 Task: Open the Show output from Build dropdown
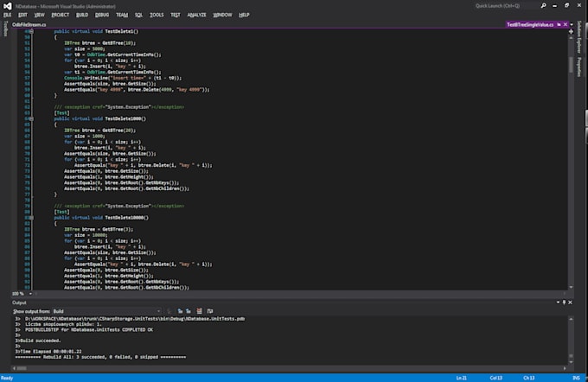point(107,311)
